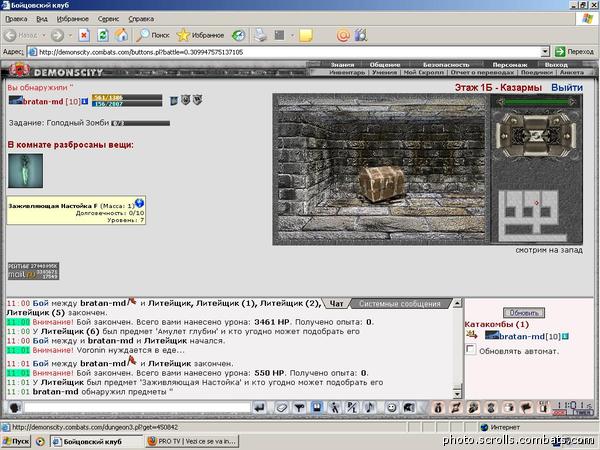Image resolution: width=600 pixels, height=450 pixels.
Task: Click the mail.ru rating counter banner
Action: pos(33,271)
